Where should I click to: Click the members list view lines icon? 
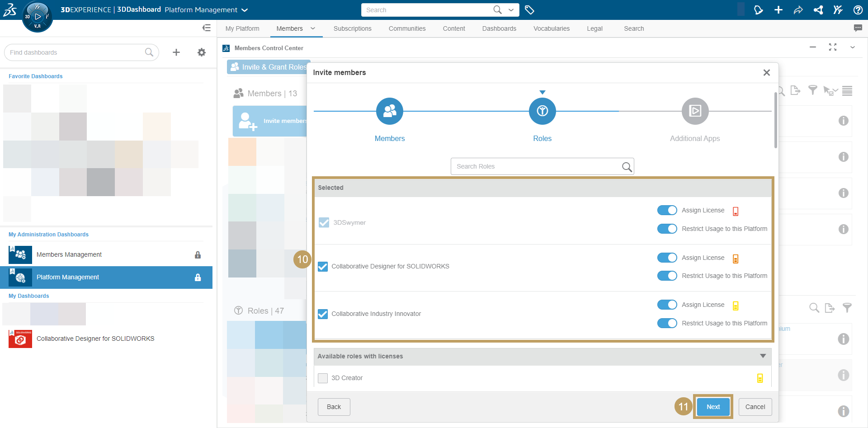tap(847, 91)
